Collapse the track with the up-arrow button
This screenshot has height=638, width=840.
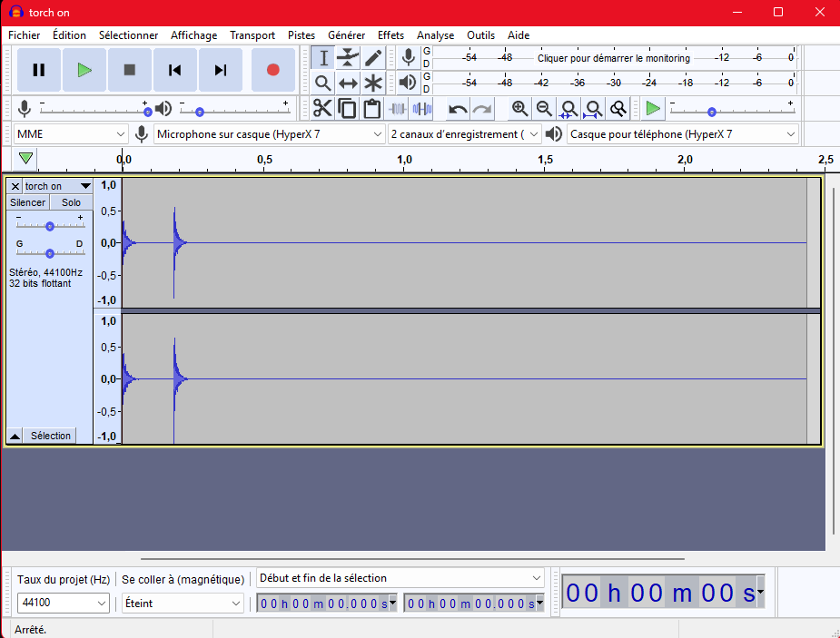coord(15,436)
